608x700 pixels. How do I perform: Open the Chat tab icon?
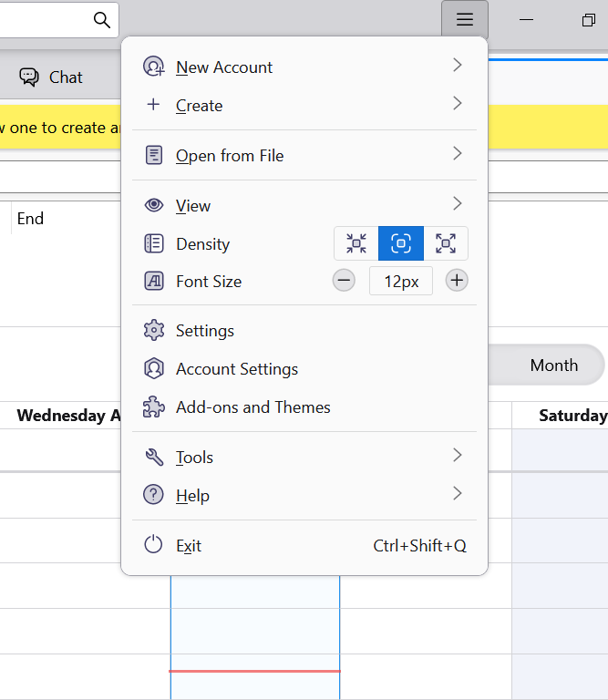29,77
